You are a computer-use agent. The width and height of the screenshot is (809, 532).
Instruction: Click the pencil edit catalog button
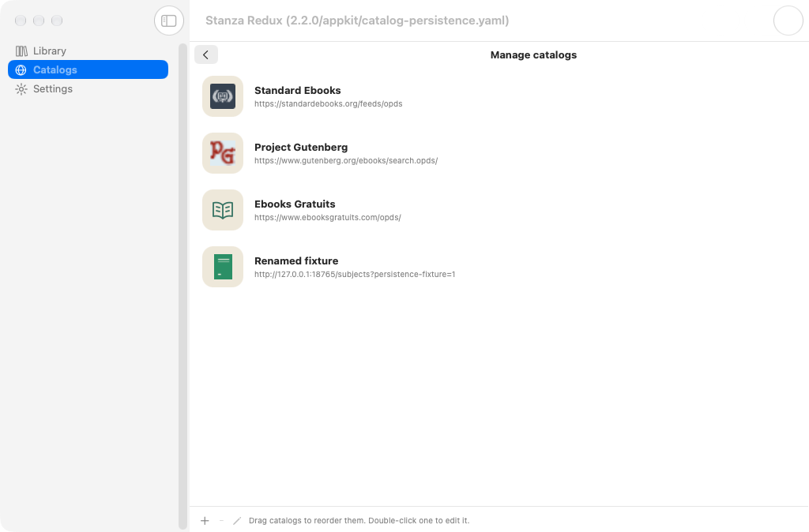[x=237, y=521]
